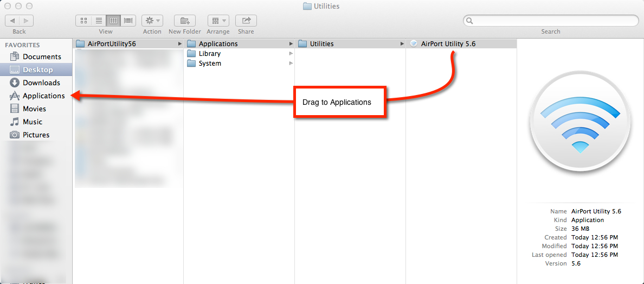Select the Library folder

[x=240, y=54]
